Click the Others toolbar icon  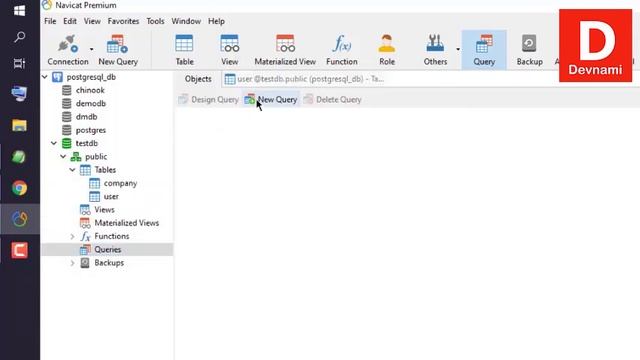(435, 50)
